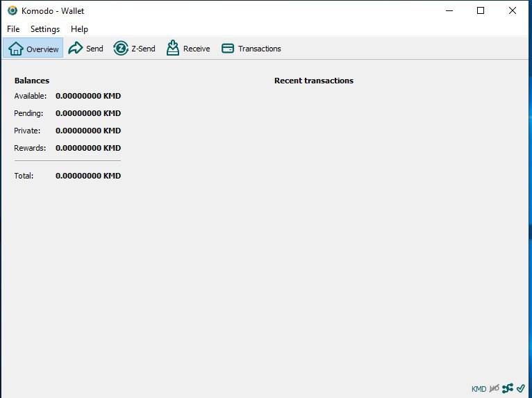This screenshot has height=398, width=532.
Task: Click the crossed-out HD wallet status icon
Action: coord(494,388)
